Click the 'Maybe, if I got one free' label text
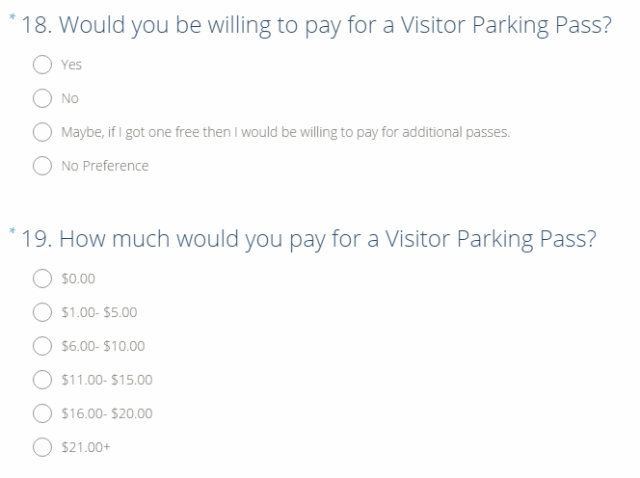Viewport: 640px width, 478px height. 285,132
